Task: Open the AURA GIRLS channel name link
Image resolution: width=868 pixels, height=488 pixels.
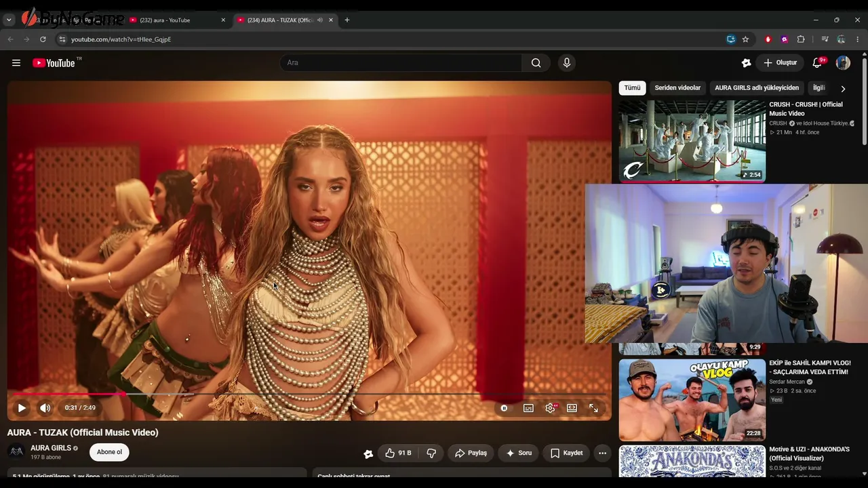Action: click(x=51, y=448)
